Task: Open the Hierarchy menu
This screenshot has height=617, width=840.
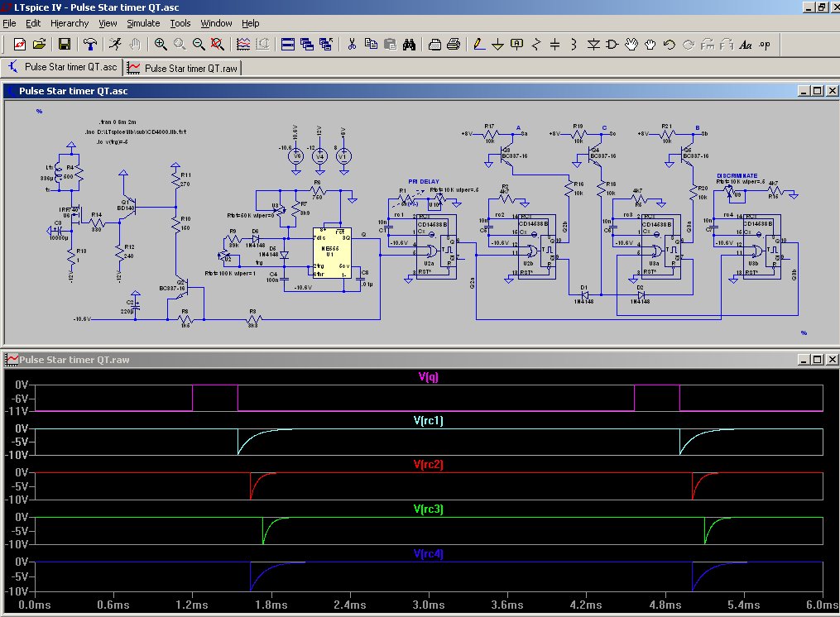Action: click(x=69, y=23)
